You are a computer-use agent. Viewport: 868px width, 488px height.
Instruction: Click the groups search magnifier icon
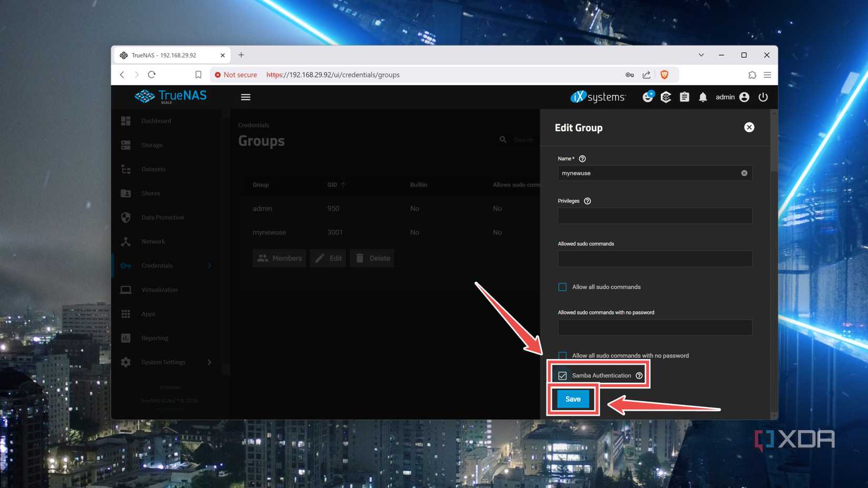tap(503, 140)
